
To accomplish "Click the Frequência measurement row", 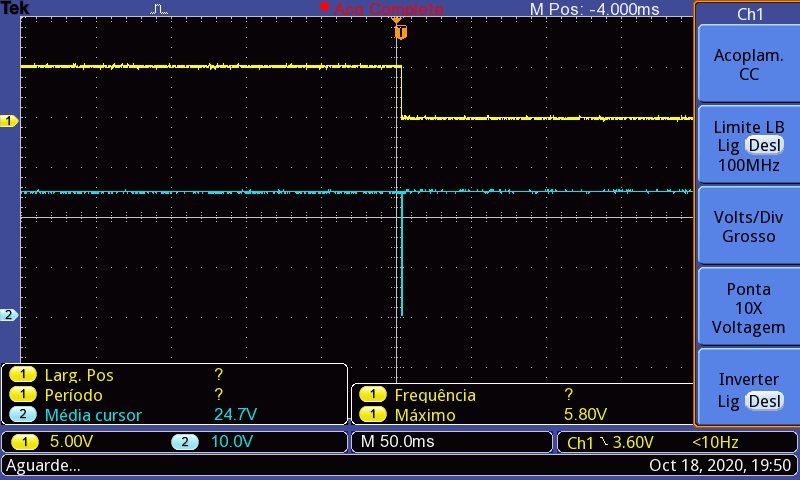I will coord(522,395).
